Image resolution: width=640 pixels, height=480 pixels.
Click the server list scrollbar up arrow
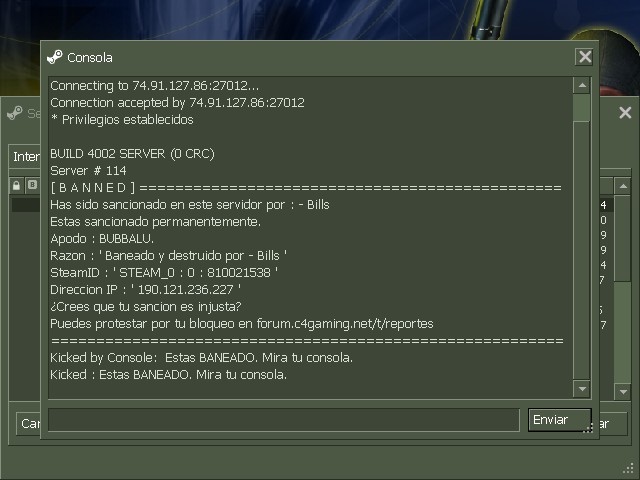coord(623,187)
